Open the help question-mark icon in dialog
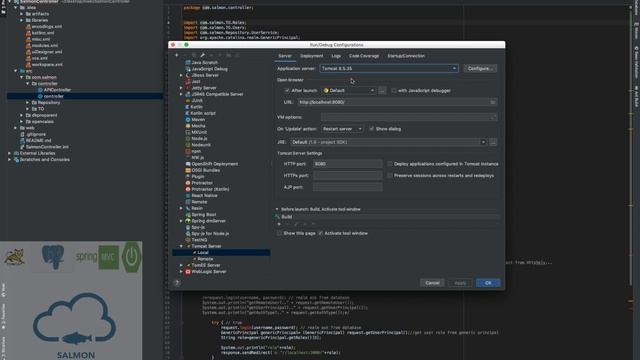Viewport: 640px width, 360px height. 177,282
